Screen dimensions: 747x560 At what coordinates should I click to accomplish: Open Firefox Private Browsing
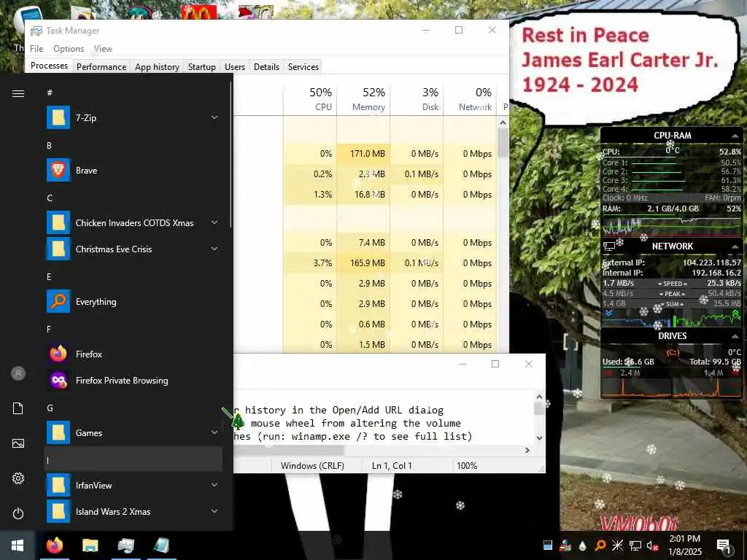pos(58,380)
